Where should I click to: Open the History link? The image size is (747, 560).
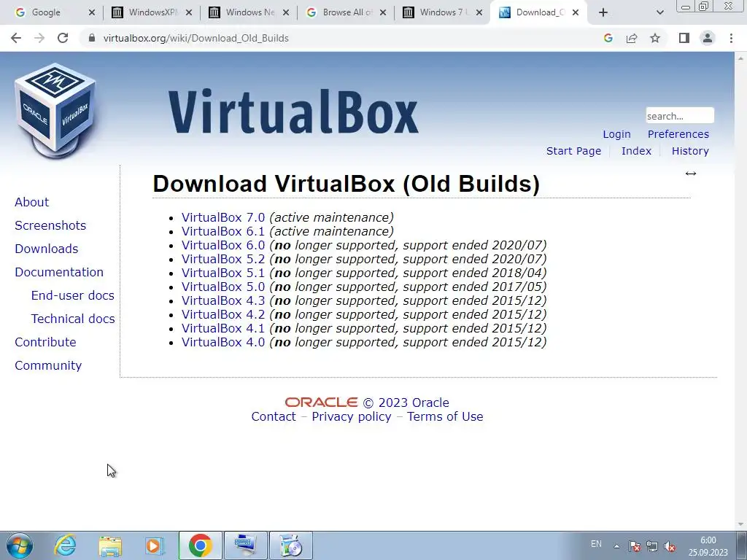pyautogui.click(x=690, y=151)
